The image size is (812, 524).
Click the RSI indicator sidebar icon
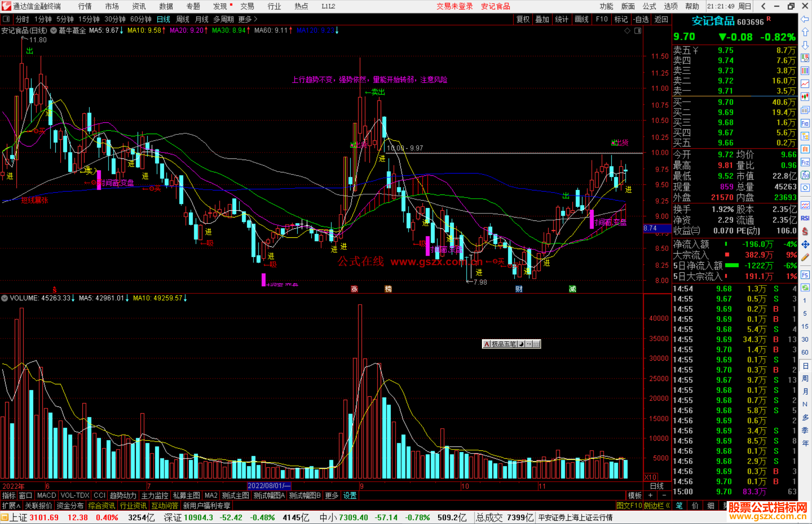pos(805,218)
